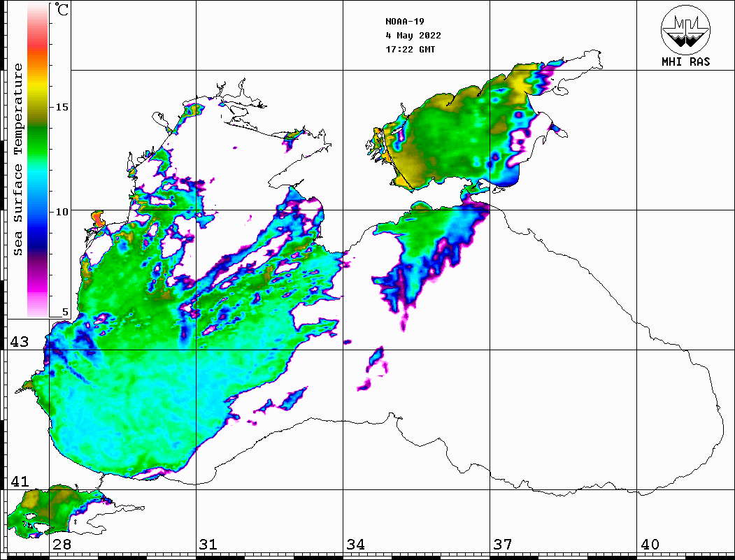Click longitude label '37'
The height and width of the screenshot is (560, 735).
(x=503, y=545)
